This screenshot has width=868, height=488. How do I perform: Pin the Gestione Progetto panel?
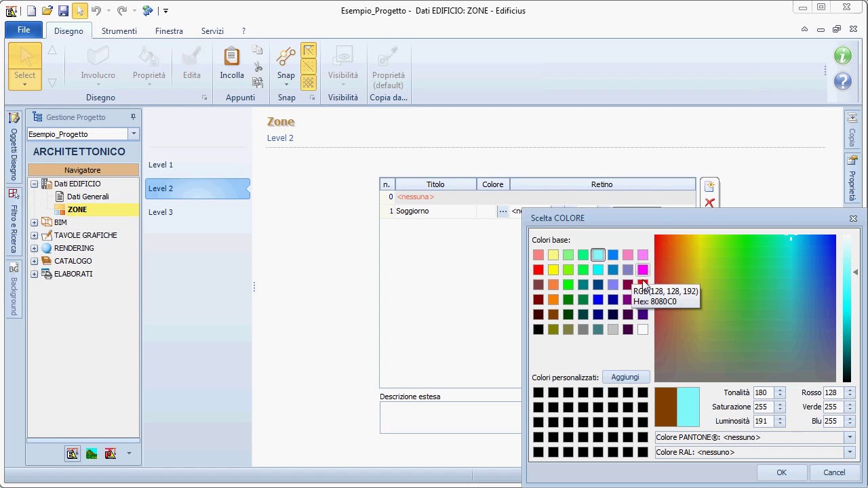133,117
